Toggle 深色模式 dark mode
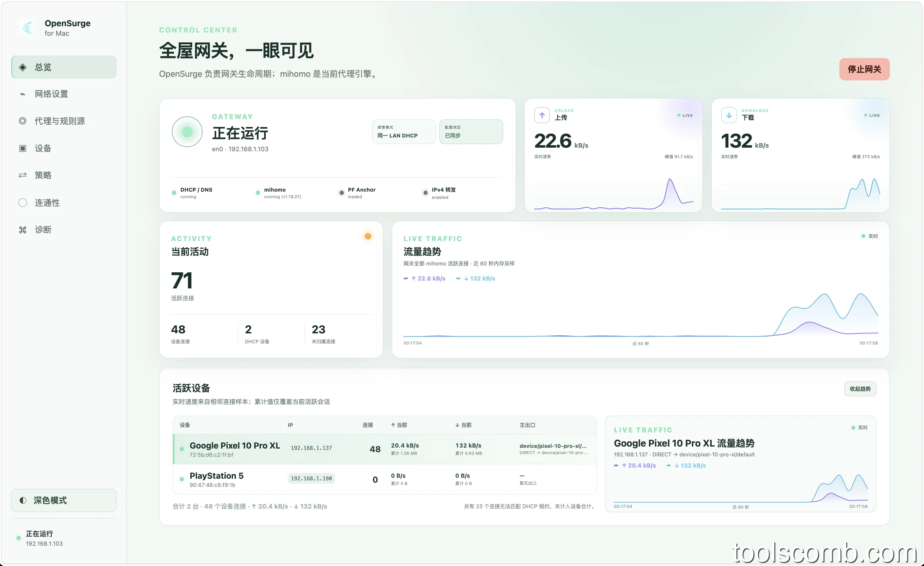 [64, 500]
